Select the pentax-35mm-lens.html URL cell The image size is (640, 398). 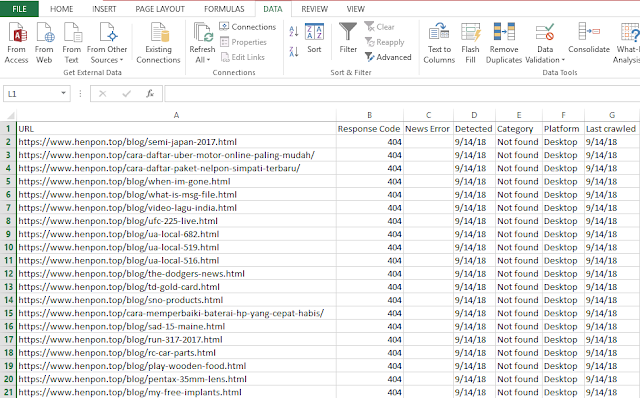pyautogui.click(x=176, y=379)
